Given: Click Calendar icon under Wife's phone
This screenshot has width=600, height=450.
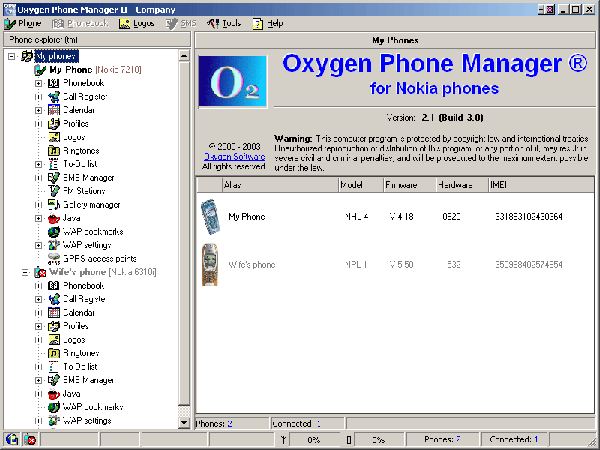Looking at the screenshot, I should click(x=54, y=313).
